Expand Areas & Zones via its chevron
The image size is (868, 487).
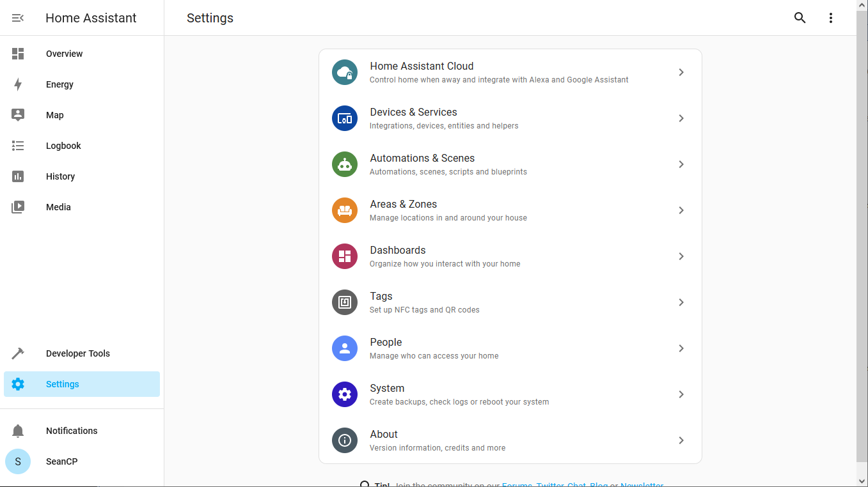point(681,210)
